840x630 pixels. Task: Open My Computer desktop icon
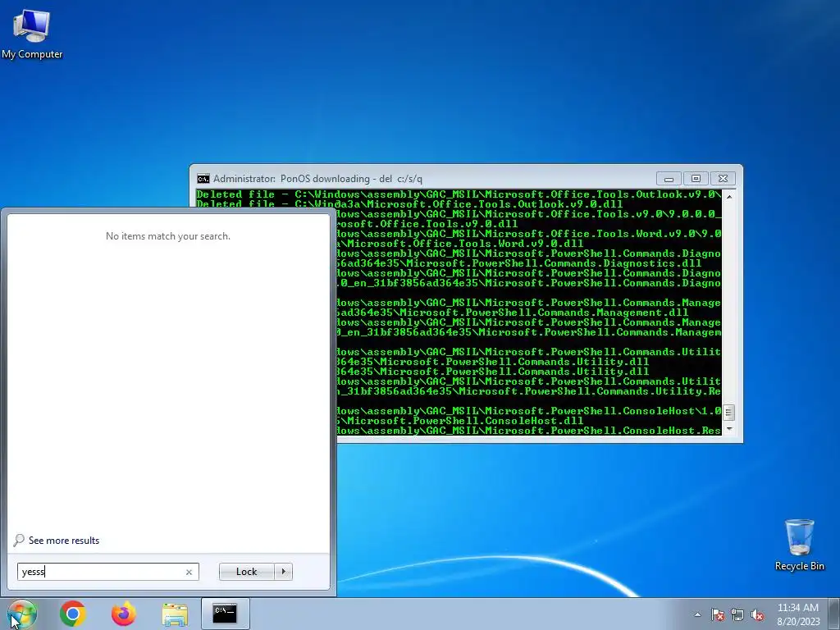point(32,34)
